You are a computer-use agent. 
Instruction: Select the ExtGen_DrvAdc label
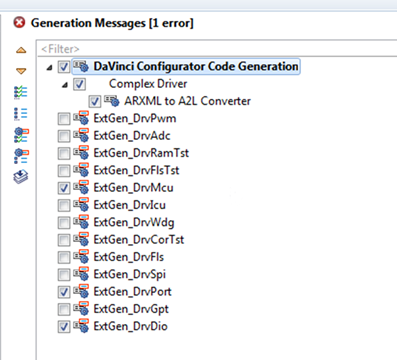pyautogui.click(x=132, y=136)
